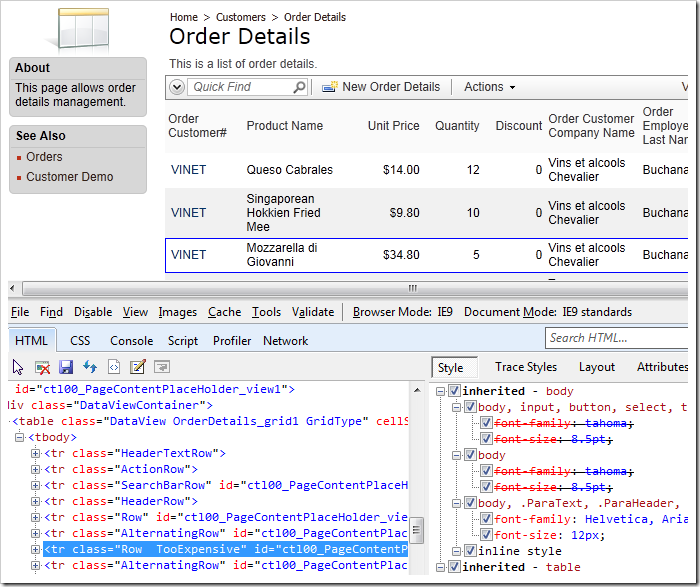The width and height of the screenshot is (700, 587).
Task: Open the Customer Demo link
Action: [70, 177]
